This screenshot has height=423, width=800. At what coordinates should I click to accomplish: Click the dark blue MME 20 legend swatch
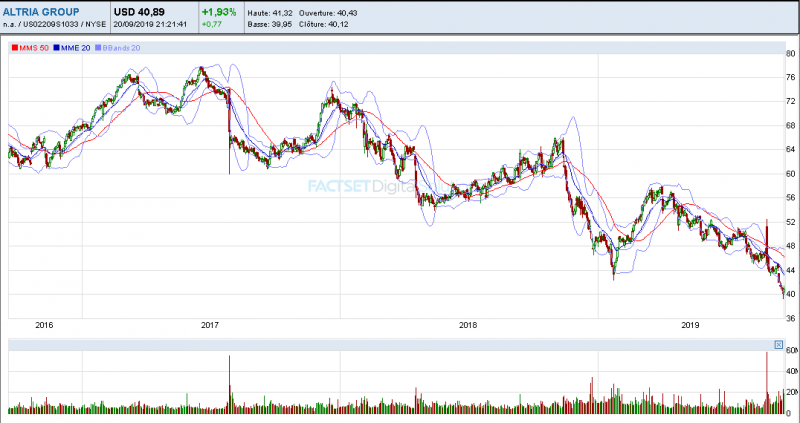56,48
